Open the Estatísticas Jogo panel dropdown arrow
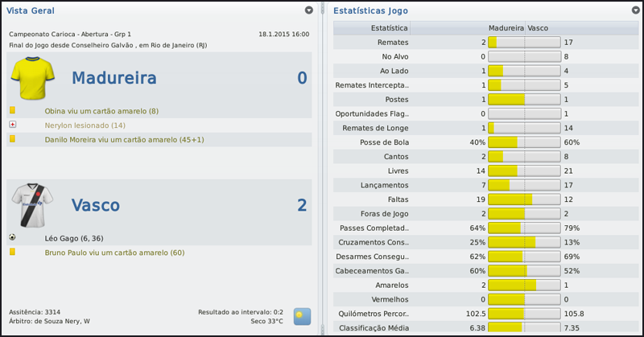The image size is (644, 337). [635, 10]
